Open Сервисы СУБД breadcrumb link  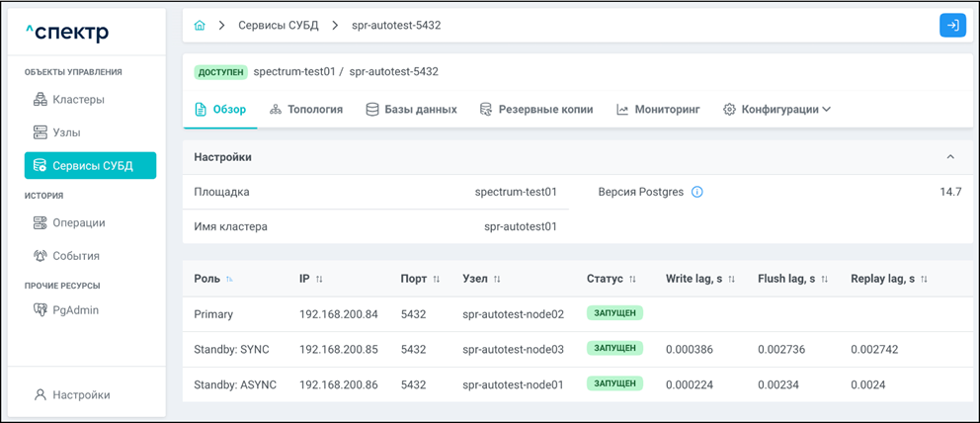pos(279,26)
